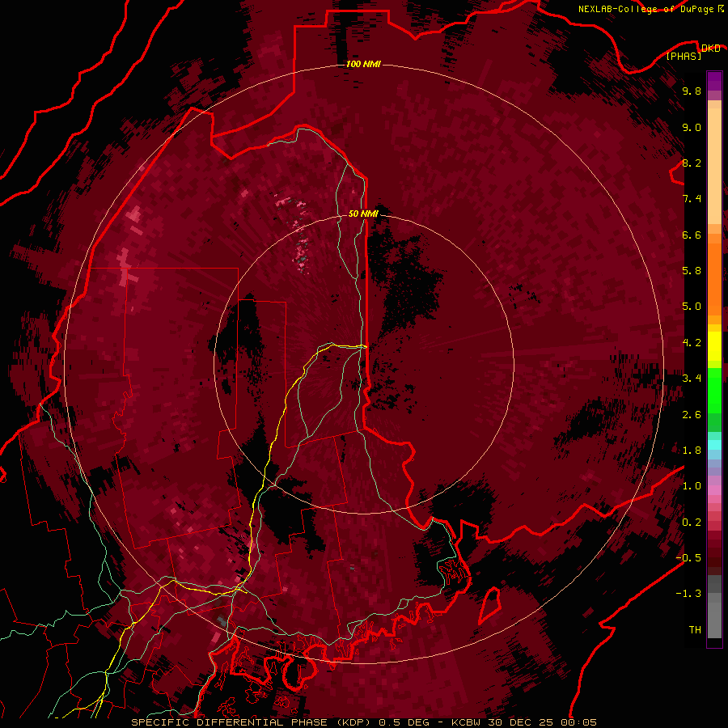This screenshot has width=728, height=728.
Task: Click the 9.8 value on color scale
Action: [x=692, y=91]
